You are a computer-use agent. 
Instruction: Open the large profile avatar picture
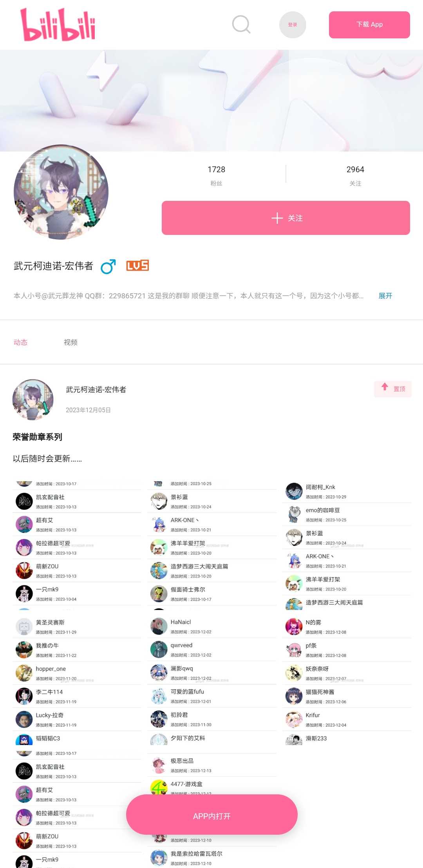61,192
